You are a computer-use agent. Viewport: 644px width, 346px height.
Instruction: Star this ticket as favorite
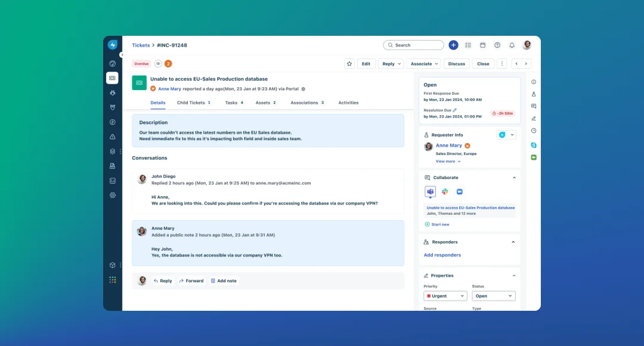tap(349, 64)
